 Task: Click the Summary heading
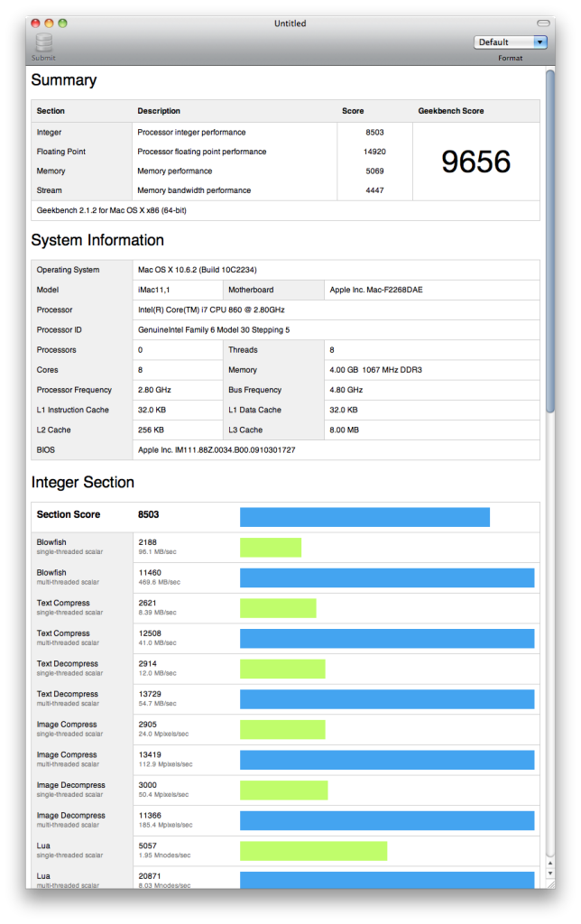point(64,80)
